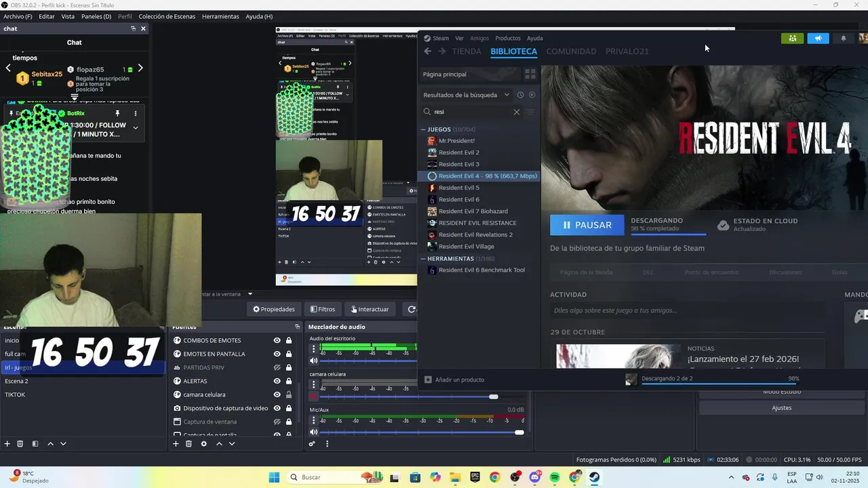
Task: Show the Captura de ventana source
Action: point(277,422)
